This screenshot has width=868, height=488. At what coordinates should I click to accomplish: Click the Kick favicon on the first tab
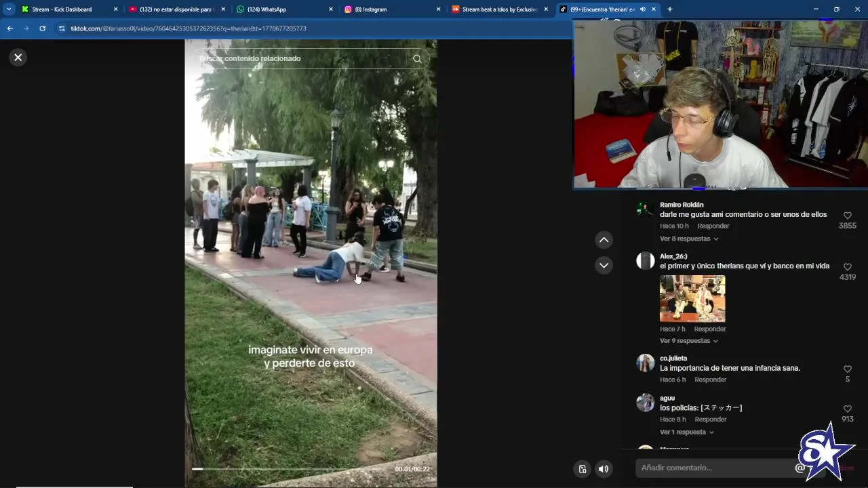25,9
